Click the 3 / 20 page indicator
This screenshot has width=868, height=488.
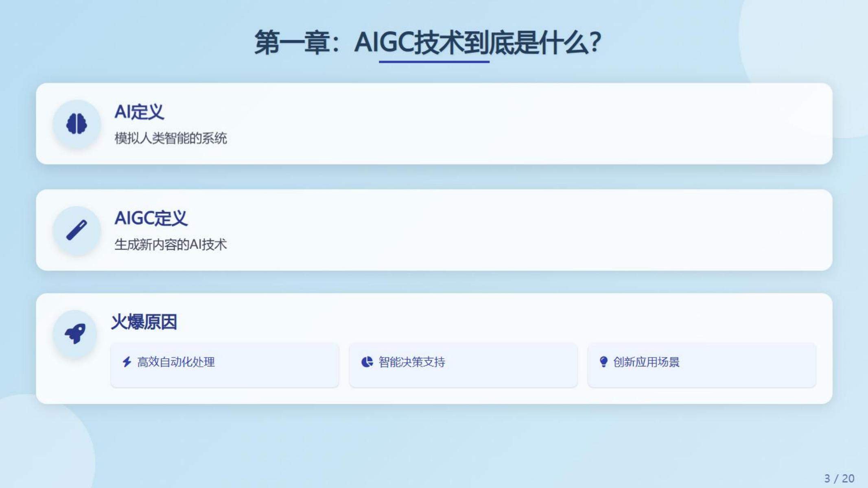(839, 478)
